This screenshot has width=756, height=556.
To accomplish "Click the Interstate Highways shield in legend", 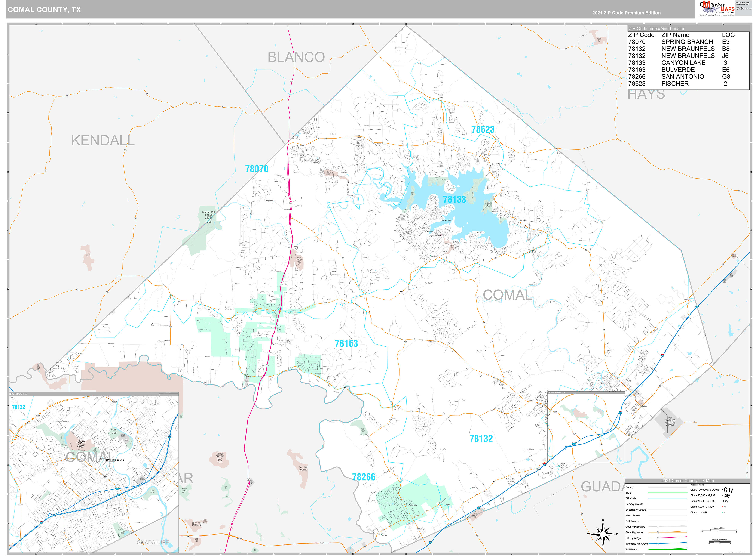I will coord(658,544).
